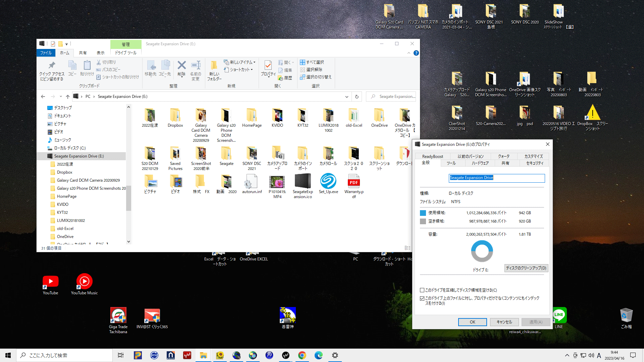Open Microsoft Edge from the taskbar
This screenshot has width=644, height=362.
click(318, 355)
